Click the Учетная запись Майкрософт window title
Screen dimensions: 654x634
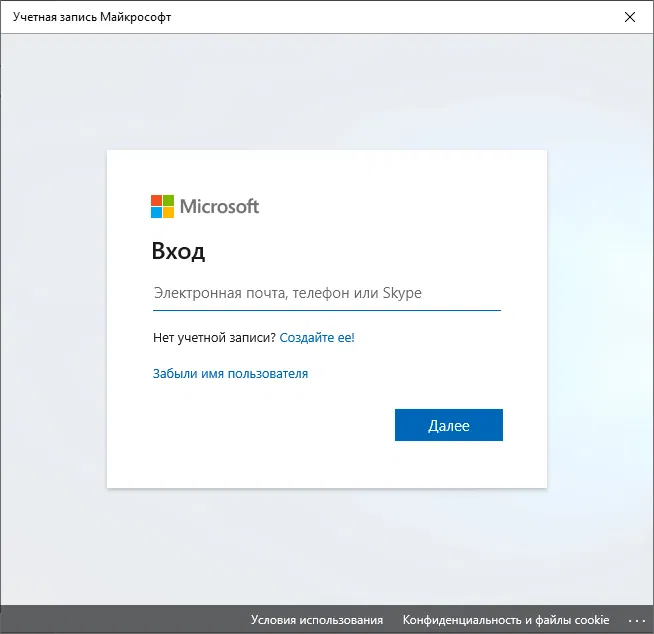click(92, 17)
